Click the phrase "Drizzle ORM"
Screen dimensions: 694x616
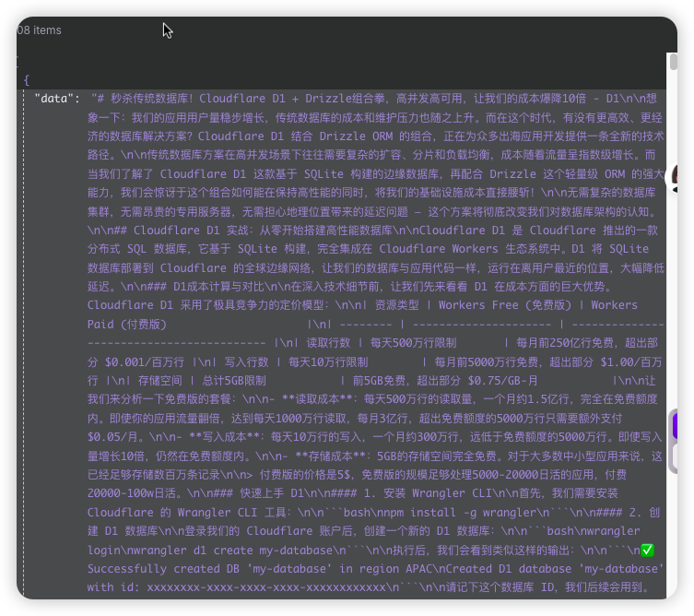[x=356, y=136]
